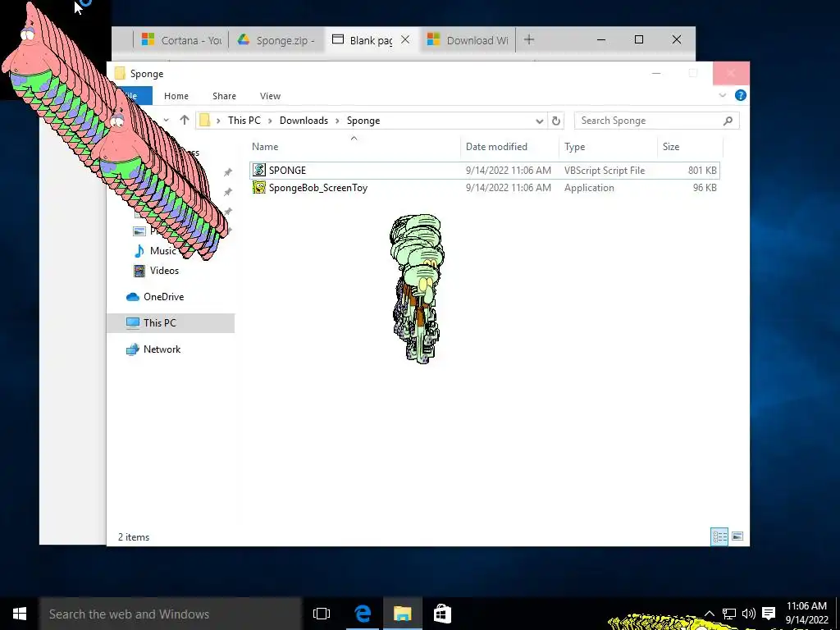
Task: Switch to the Sponge.zip browser tab
Action: click(277, 40)
